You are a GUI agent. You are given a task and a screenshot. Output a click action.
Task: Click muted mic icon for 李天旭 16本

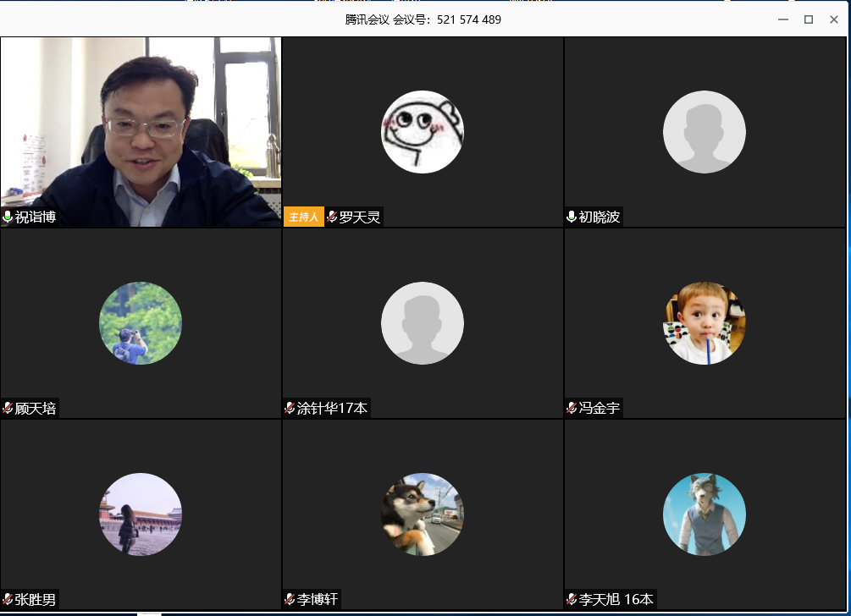[572, 600]
